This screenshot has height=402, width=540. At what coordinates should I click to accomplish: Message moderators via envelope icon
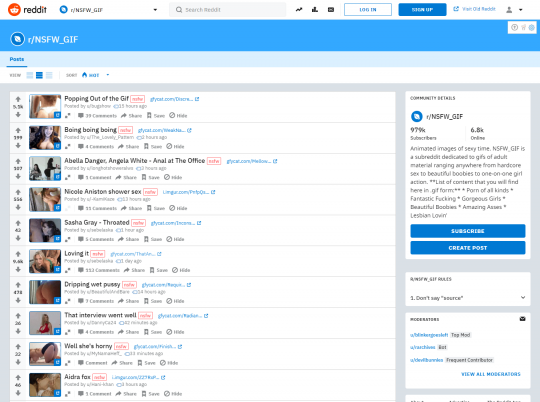522,319
